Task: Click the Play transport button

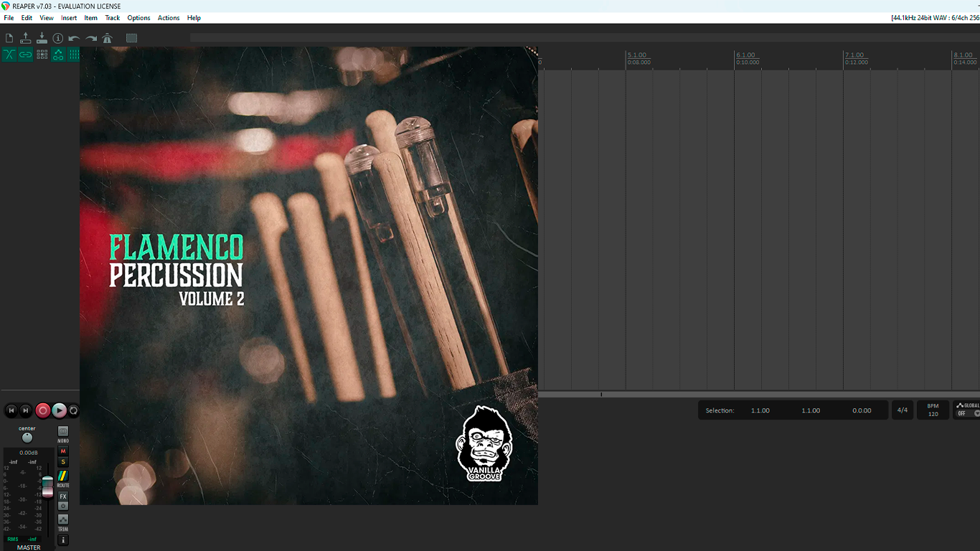Action: tap(60, 410)
